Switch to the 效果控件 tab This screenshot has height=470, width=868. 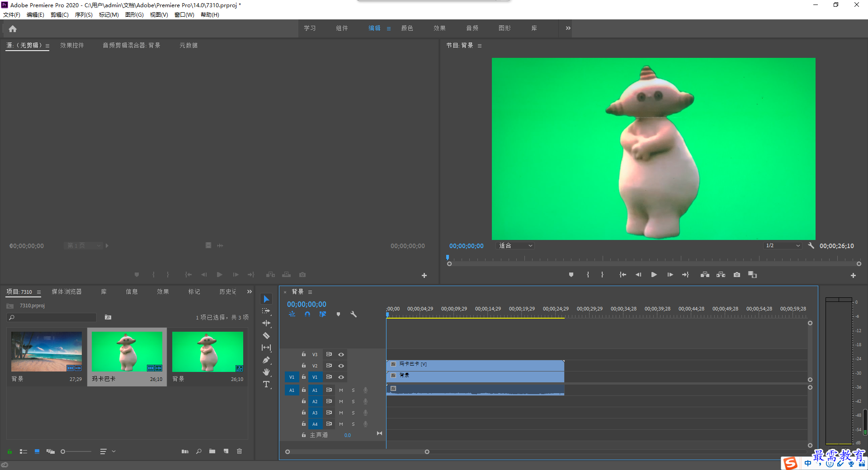[72, 45]
